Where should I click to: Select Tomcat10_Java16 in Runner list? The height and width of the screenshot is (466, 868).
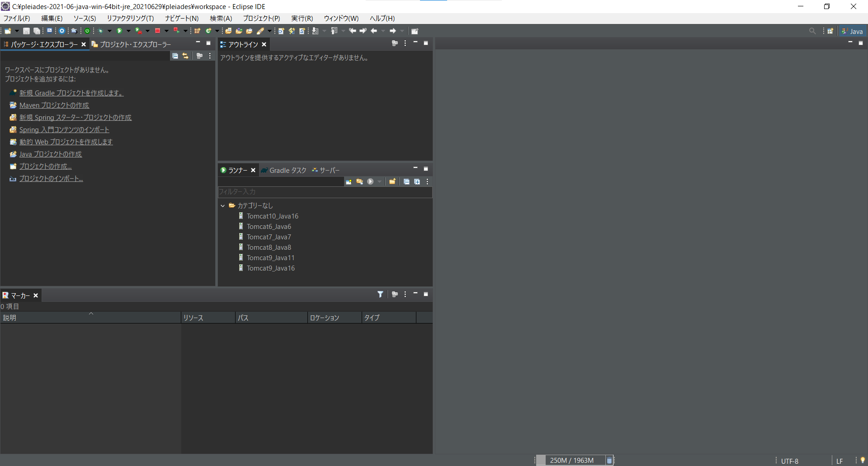click(272, 216)
